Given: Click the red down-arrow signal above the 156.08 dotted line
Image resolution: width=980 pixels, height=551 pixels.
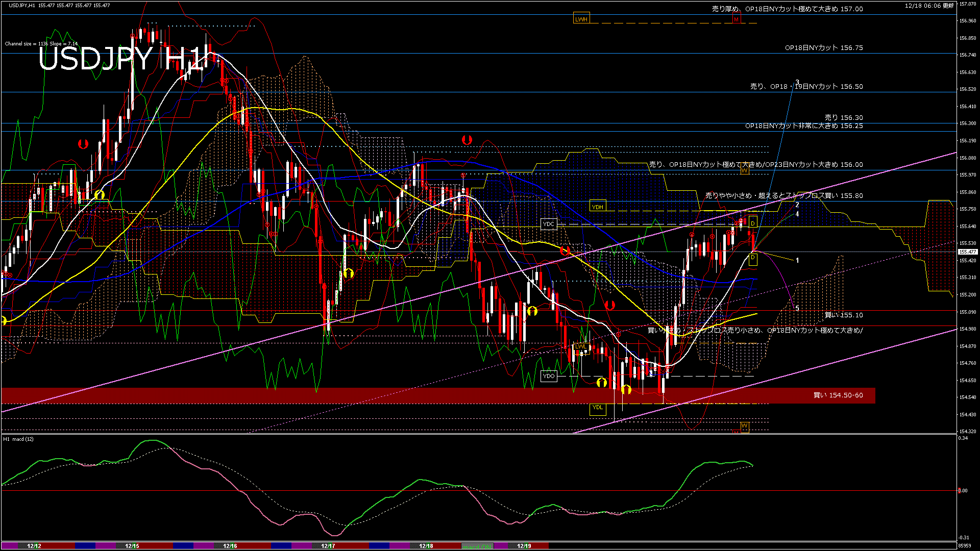Looking at the screenshot, I should tap(467, 139).
